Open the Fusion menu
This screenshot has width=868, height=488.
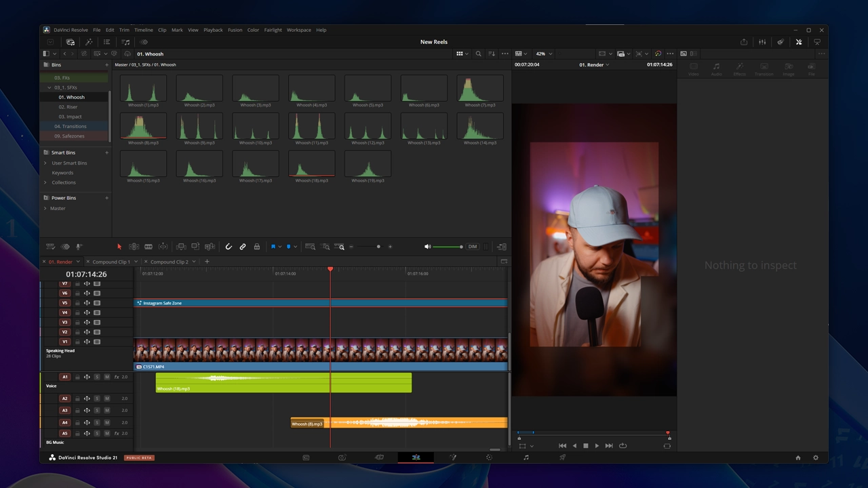[235, 30]
